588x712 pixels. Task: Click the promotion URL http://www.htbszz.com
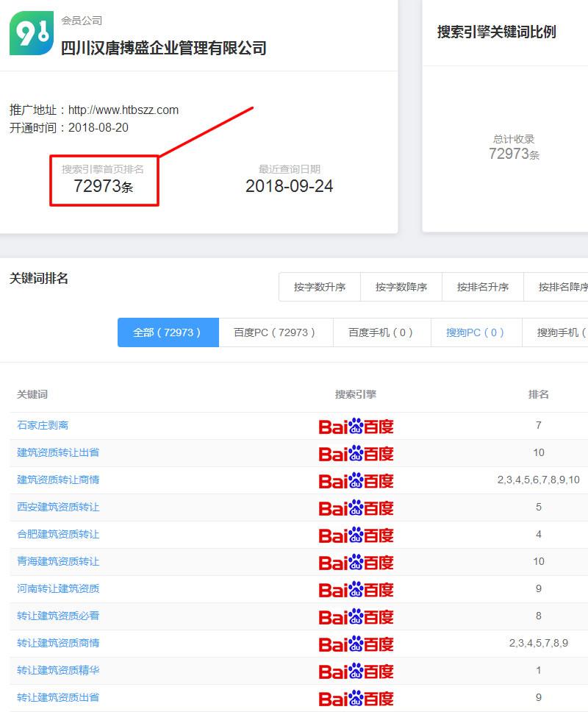[x=123, y=110]
